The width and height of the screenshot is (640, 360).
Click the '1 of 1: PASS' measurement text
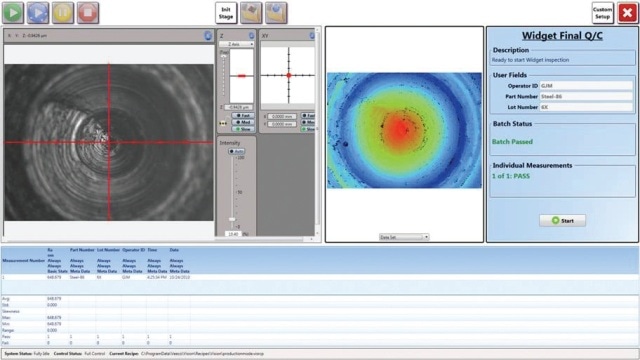(x=511, y=176)
